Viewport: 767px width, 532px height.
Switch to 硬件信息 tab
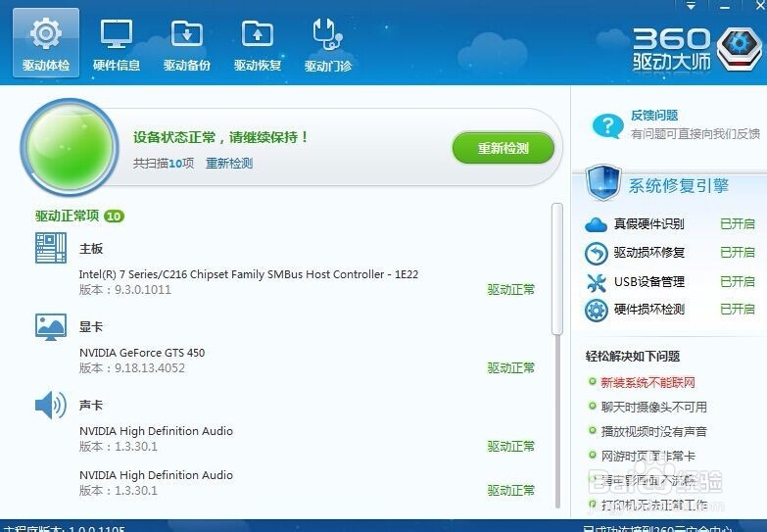tap(117, 43)
